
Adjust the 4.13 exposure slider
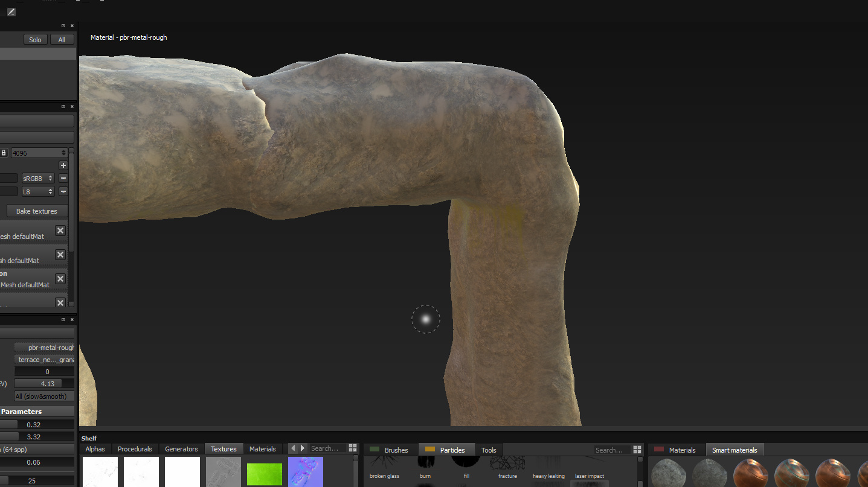coord(44,384)
